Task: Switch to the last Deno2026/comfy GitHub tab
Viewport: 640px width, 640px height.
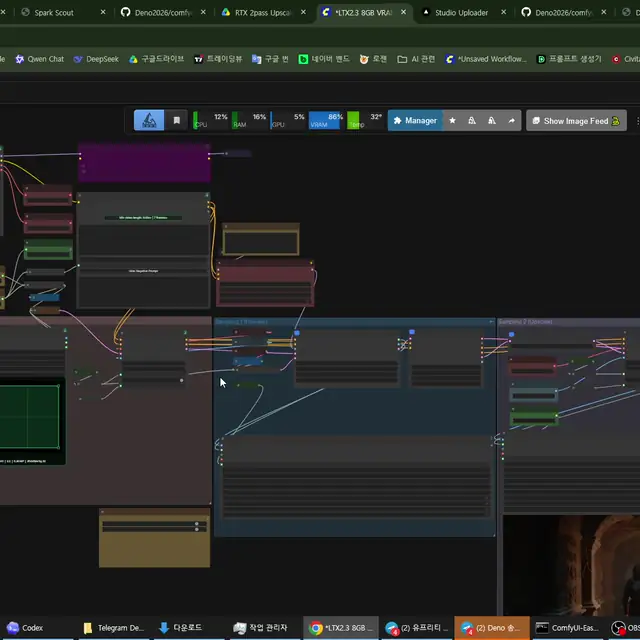Action: click(563, 13)
